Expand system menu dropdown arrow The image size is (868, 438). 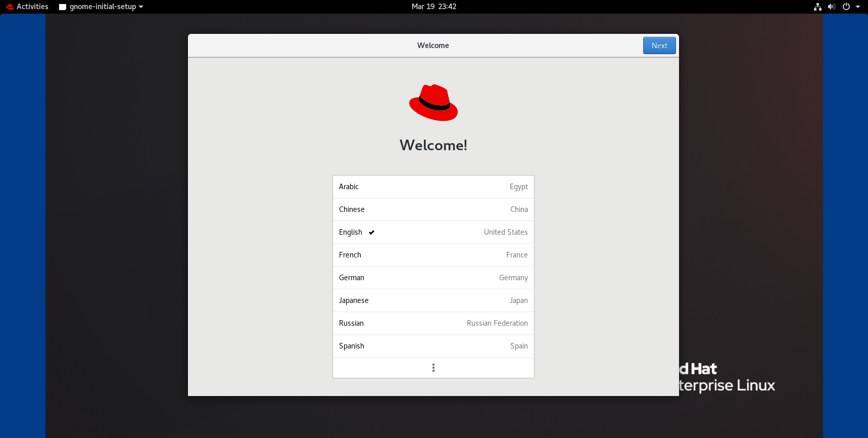coord(858,7)
